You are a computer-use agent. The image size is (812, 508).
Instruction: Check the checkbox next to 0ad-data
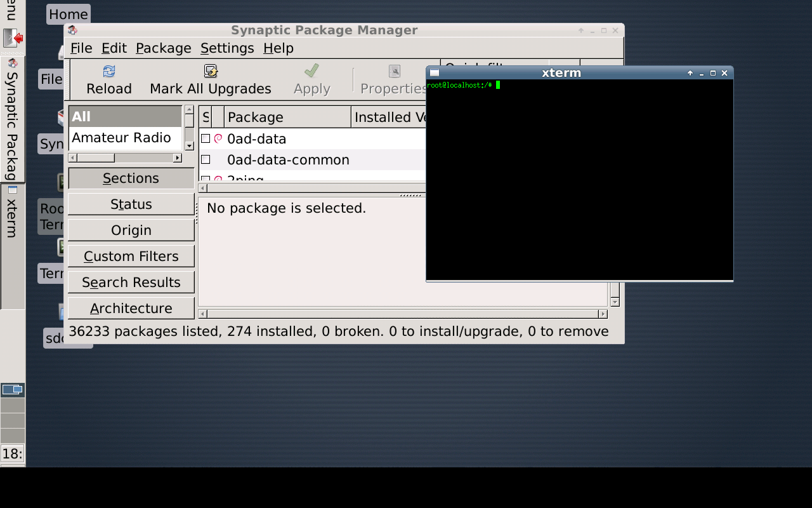205,138
